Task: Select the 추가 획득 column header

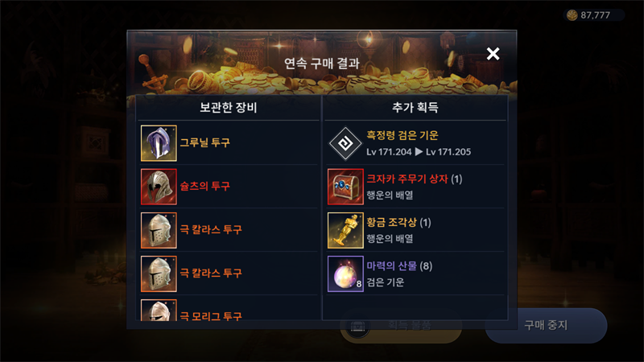Action: pos(415,108)
